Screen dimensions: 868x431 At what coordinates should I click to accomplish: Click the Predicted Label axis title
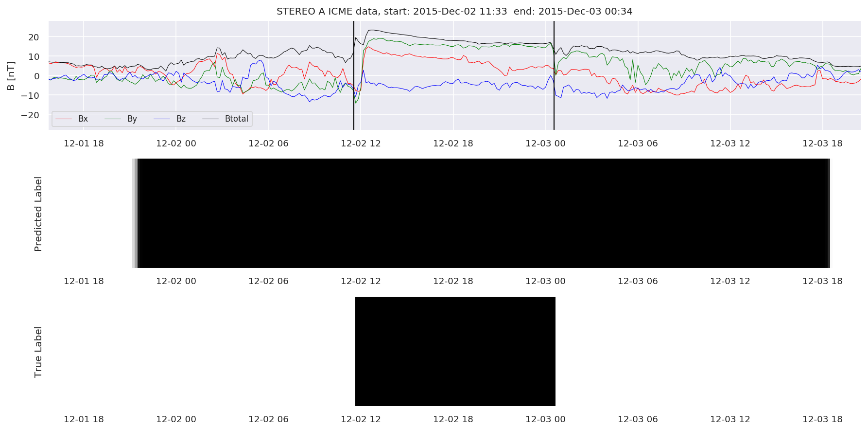(x=38, y=214)
